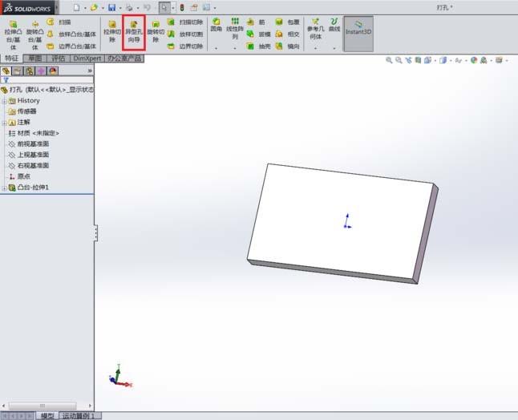518x420 pixels.
Task: Click the Extruded Boss/Base (拉伸凸台/基体) tool
Action: 13,34
